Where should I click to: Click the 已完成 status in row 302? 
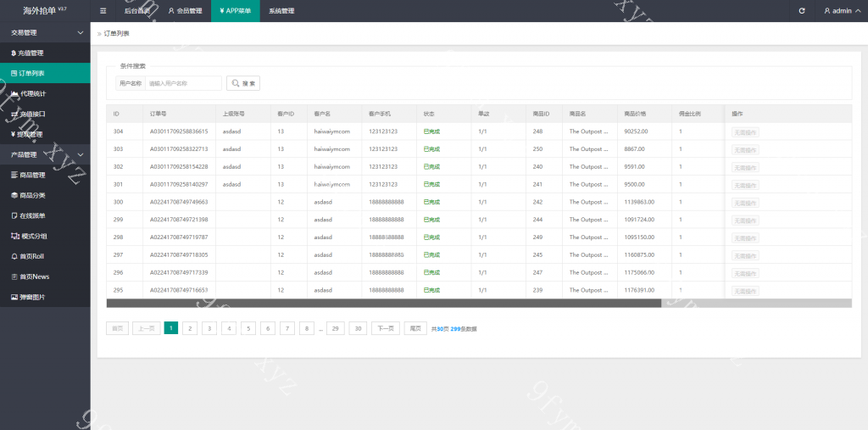coord(431,167)
